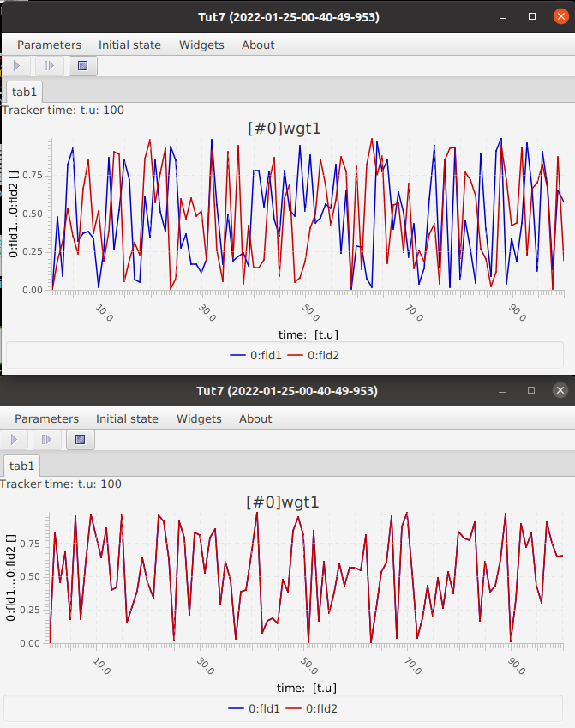Select tab1 in the top window
The image size is (575, 728).
tap(24, 92)
